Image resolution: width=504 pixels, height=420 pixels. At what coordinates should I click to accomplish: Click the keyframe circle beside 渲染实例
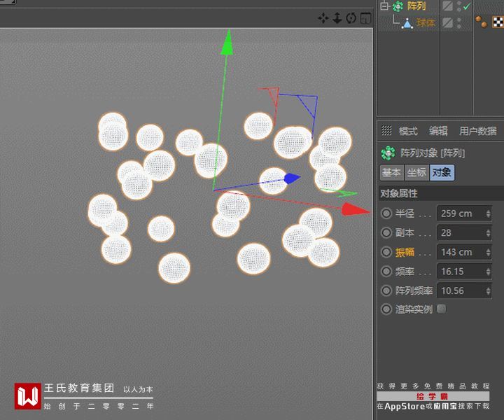[386, 309]
